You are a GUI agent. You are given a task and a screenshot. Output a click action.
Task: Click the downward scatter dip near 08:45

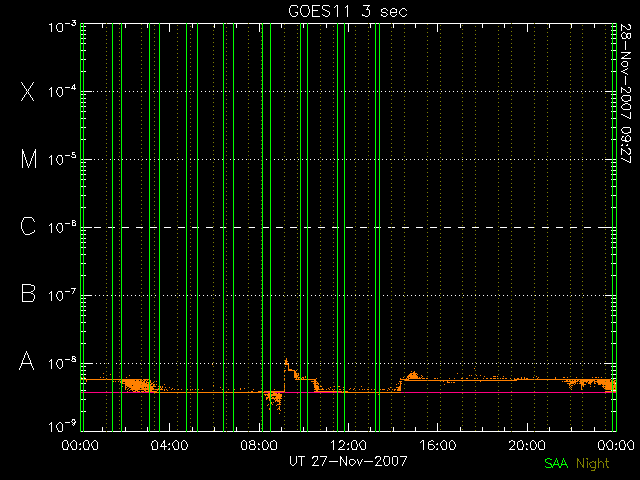click(x=274, y=401)
